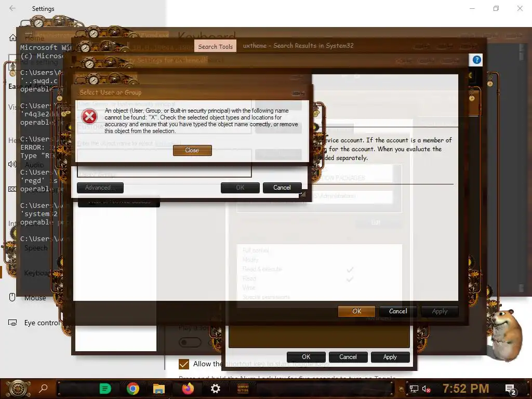Click Cancel in the bottom properties dialog
The width and height of the screenshot is (532, 399).
[348, 357]
